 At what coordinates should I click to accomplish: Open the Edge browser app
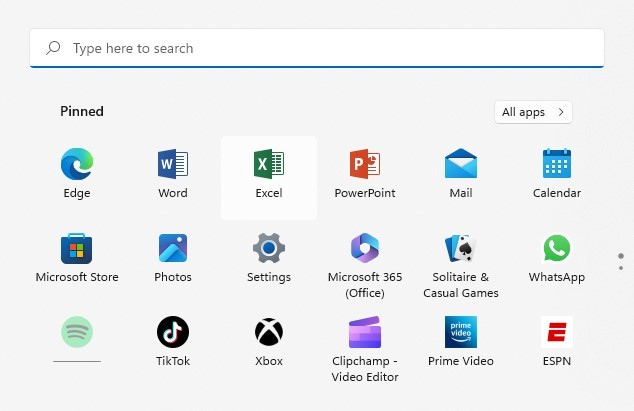pyautogui.click(x=77, y=174)
